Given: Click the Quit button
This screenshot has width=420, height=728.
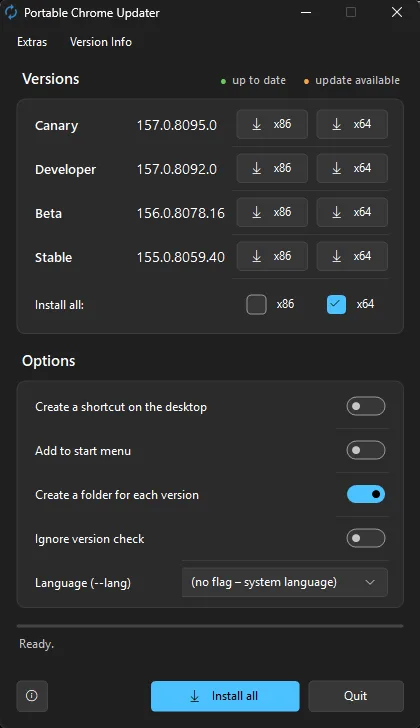Looking at the screenshot, I should point(356,696).
